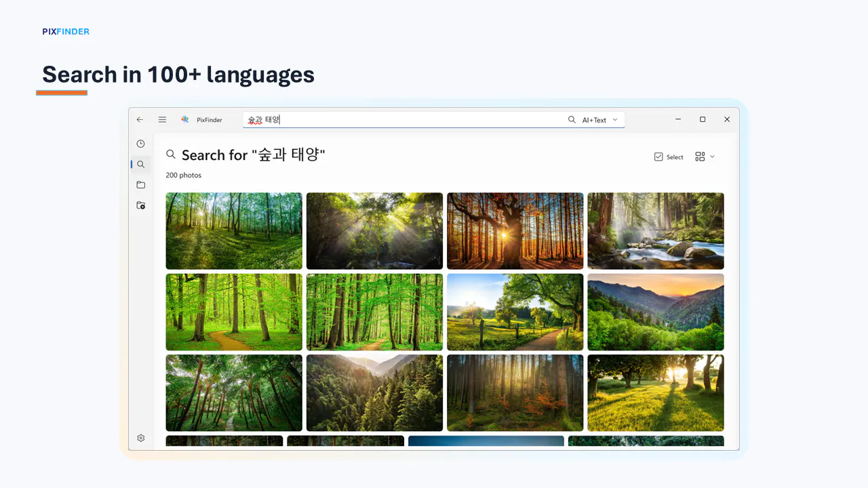Maximize the PixFinder window
The width and height of the screenshot is (868, 488).
703,119
